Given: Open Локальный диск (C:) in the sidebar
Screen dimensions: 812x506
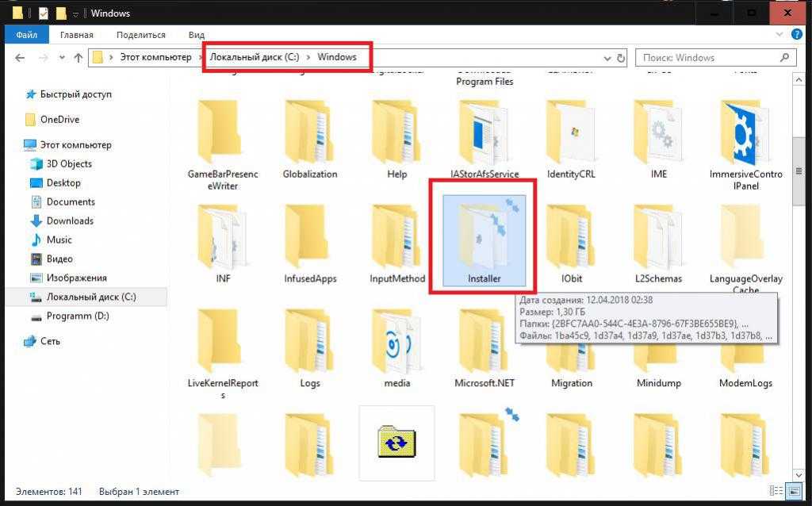Looking at the screenshot, I should coord(86,297).
